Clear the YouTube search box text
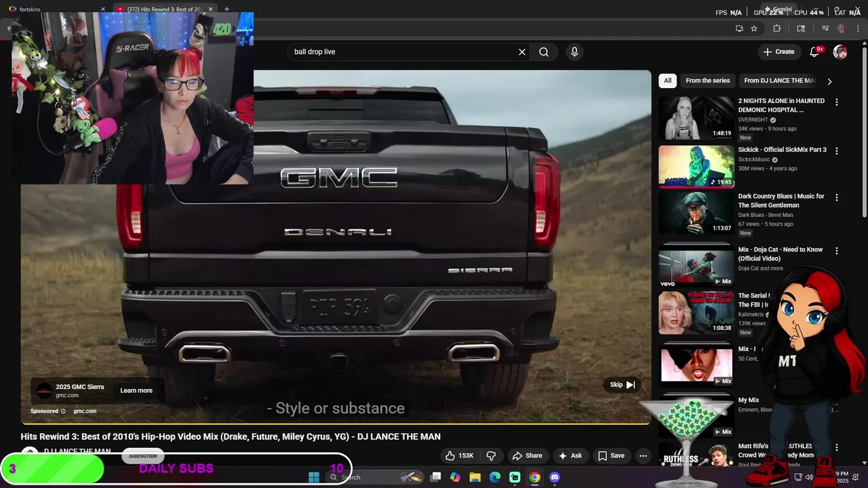The width and height of the screenshot is (868, 488). pos(522,52)
